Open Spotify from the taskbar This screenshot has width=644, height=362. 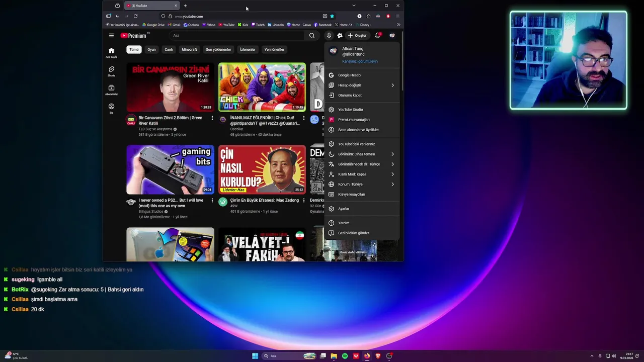(x=345, y=356)
